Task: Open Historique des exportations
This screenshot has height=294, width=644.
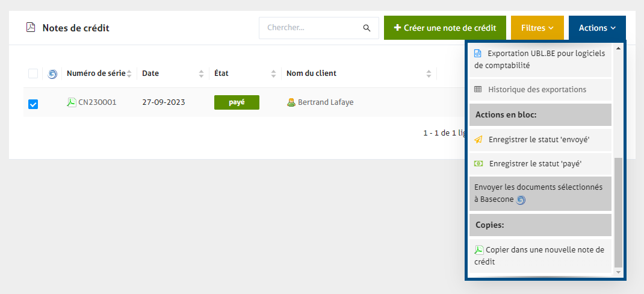Action: (537, 89)
